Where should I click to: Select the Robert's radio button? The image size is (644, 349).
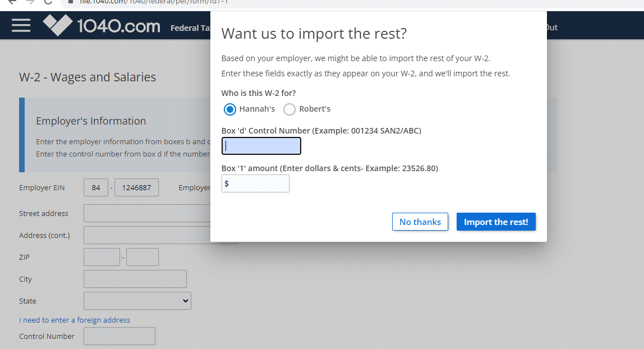pyautogui.click(x=289, y=109)
